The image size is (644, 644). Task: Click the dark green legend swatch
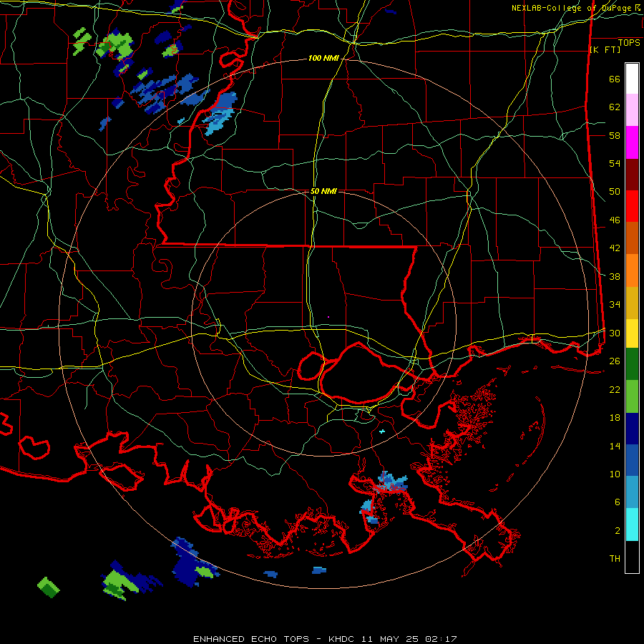coord(632,364)
